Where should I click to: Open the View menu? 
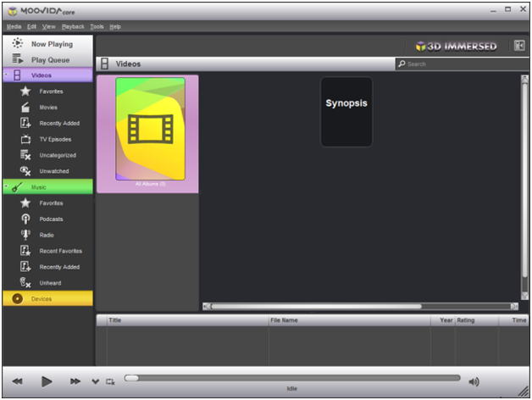click(49, 26)
